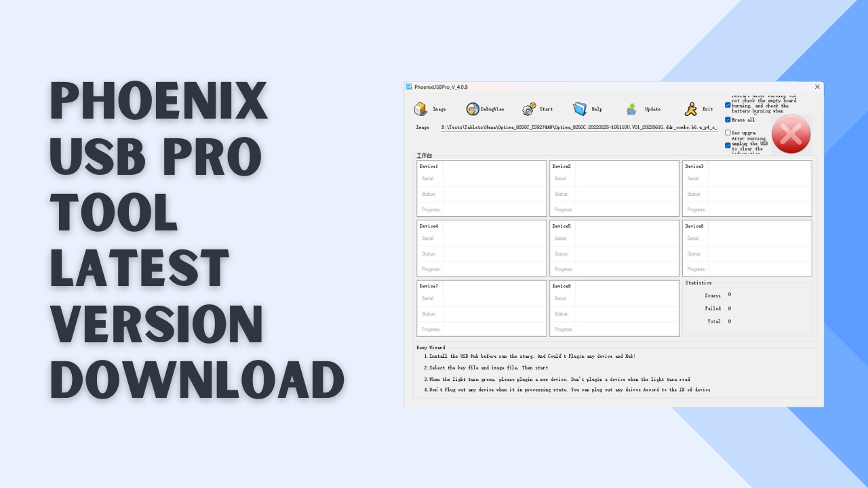
Task: Toggle the check battery burning checkbox
Action: (x=728, y=105)
